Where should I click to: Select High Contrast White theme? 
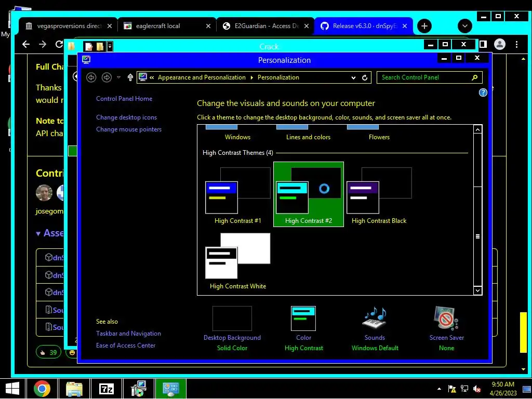point(238,261)
